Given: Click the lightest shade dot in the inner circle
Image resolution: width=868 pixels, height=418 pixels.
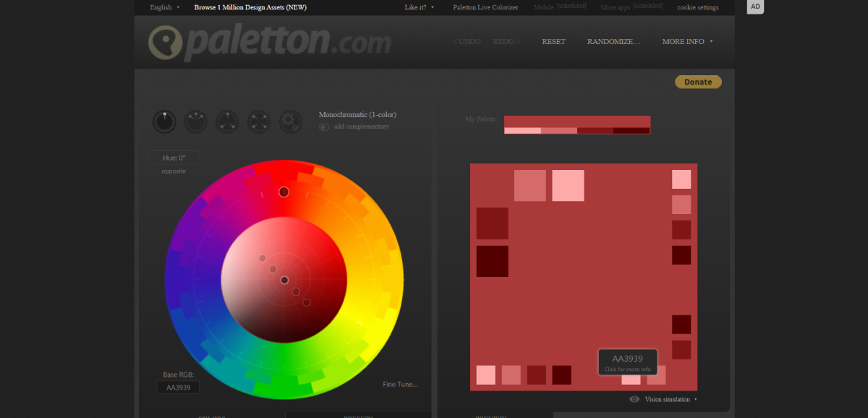Looking at the screenshot, I should 263,258.
